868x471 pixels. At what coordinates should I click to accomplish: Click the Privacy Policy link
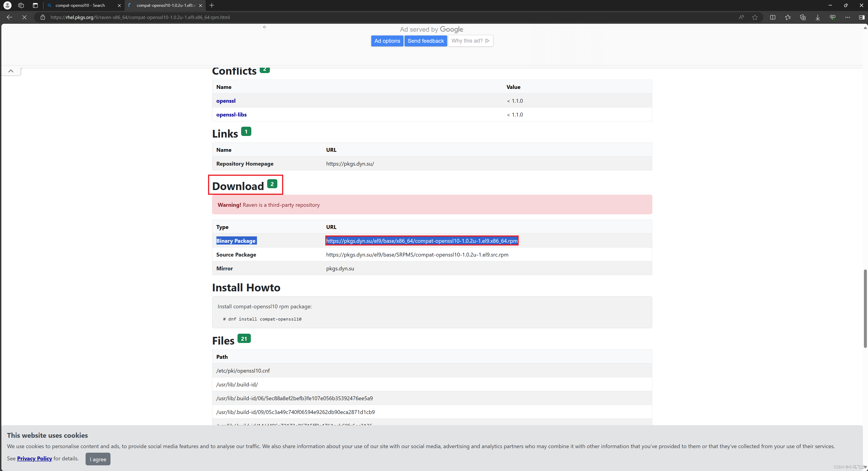(34, 459)
